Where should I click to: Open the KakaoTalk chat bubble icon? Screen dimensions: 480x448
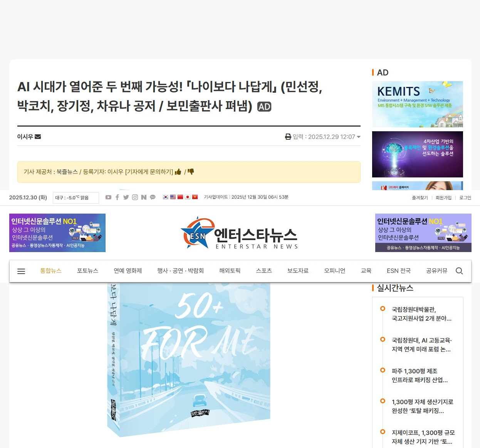coord(153,197)
